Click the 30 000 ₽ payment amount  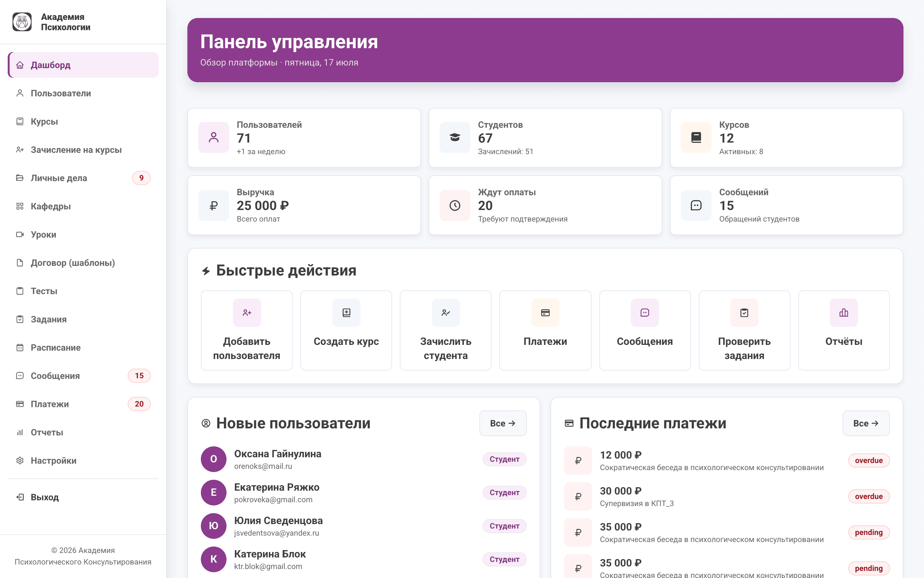[x=620, y=491]
